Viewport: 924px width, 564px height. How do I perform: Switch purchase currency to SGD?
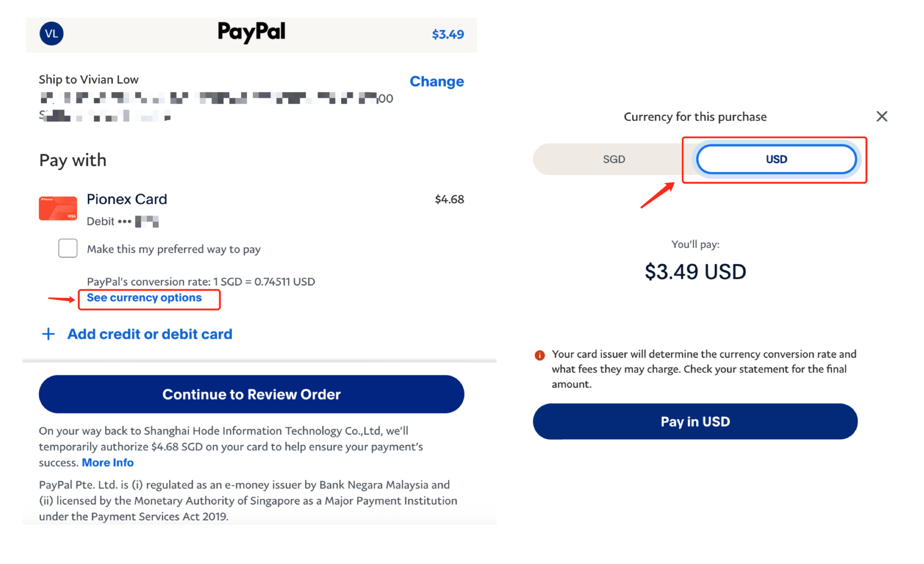coord(615,159)
